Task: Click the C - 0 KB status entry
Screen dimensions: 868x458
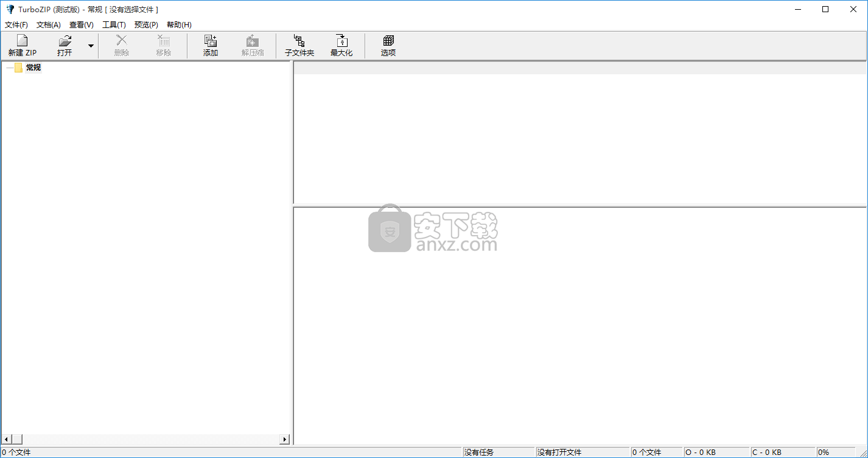Action: point(783,453)
